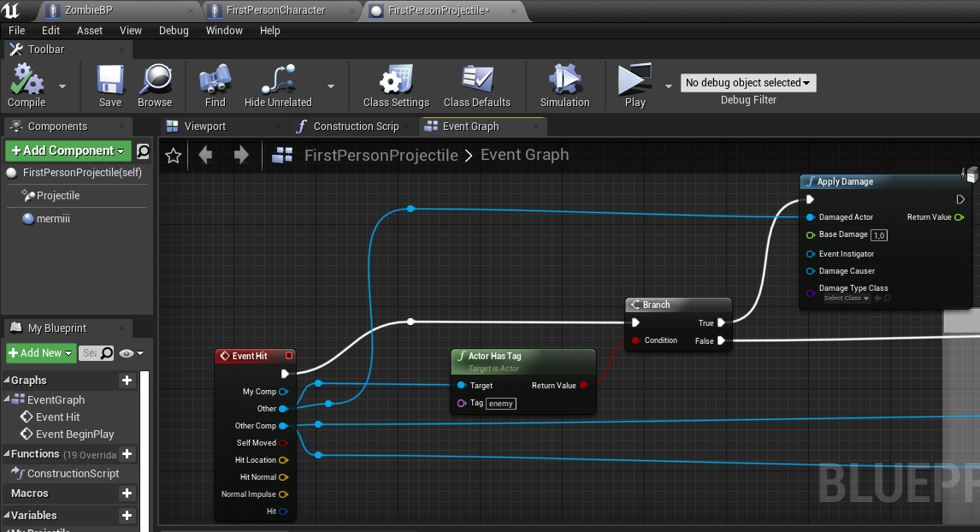The width and height of the screenshot is (980, 532).
Task: Open the debug object selection dropdown
Action: tap(748, 82)
